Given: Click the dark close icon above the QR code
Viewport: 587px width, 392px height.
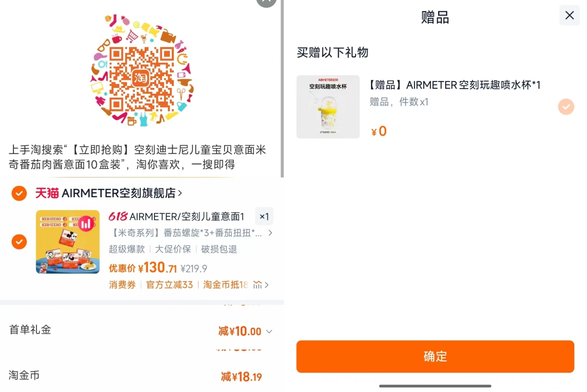Looking at the screenshot, I should [x=266, y=2].
